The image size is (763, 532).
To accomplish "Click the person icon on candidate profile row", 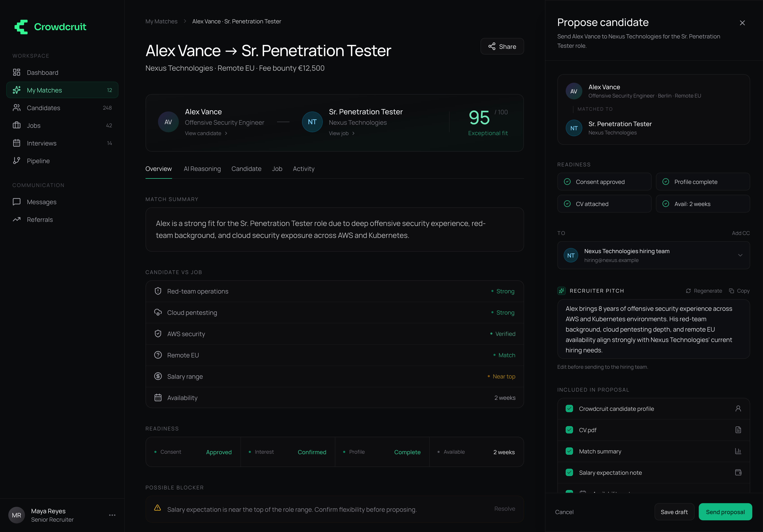I will (738, 409).
